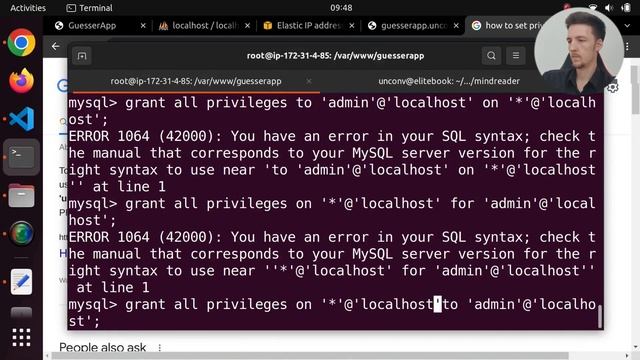
Task: Select unconv@elitebook mindreader terminal tab
Action: 449,81
